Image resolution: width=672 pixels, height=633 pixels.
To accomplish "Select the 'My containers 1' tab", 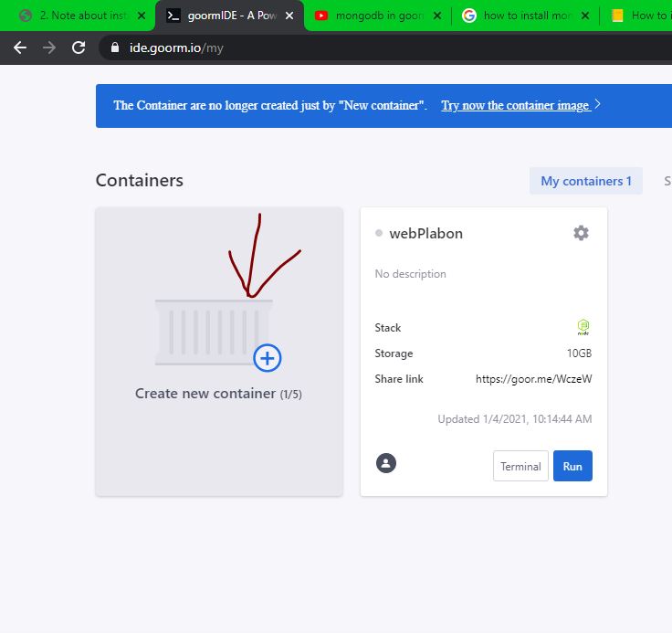I will click(586, 181).
